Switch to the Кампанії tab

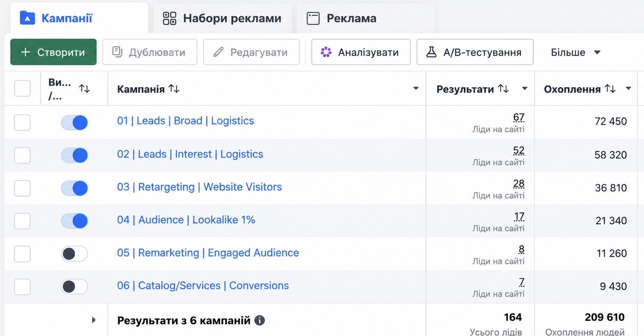(79, 18)
